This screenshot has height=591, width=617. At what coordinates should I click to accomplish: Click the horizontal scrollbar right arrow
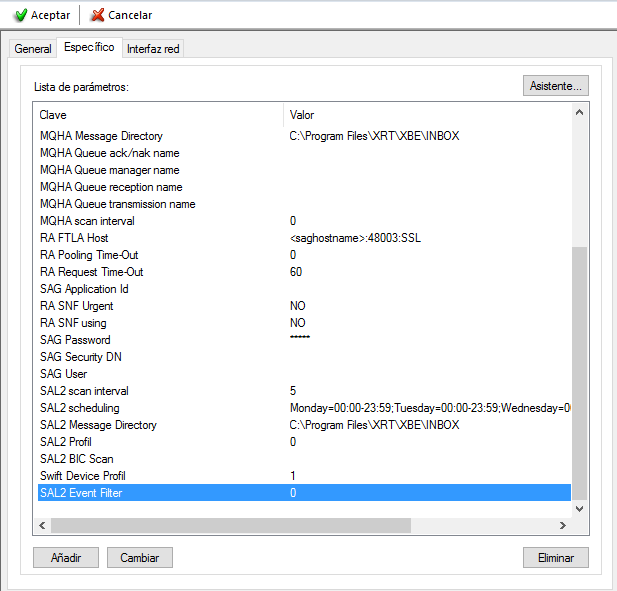pyautogui.click(x=563, y=525)
